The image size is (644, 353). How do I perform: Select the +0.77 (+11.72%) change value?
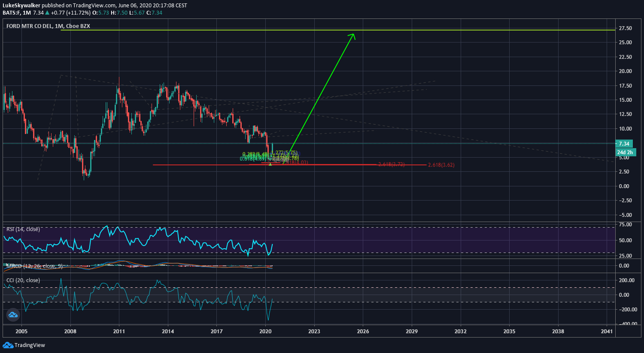pos(71,13)
